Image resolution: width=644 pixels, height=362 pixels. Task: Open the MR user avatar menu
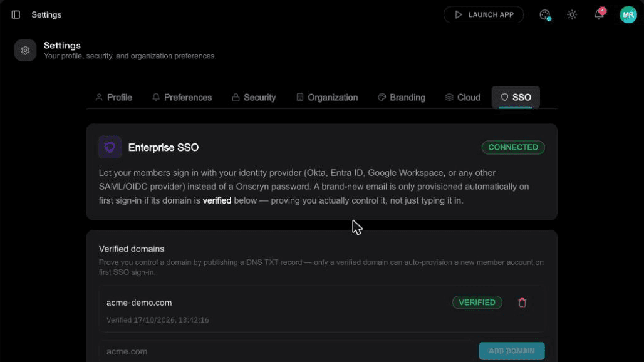pos(628,15)
